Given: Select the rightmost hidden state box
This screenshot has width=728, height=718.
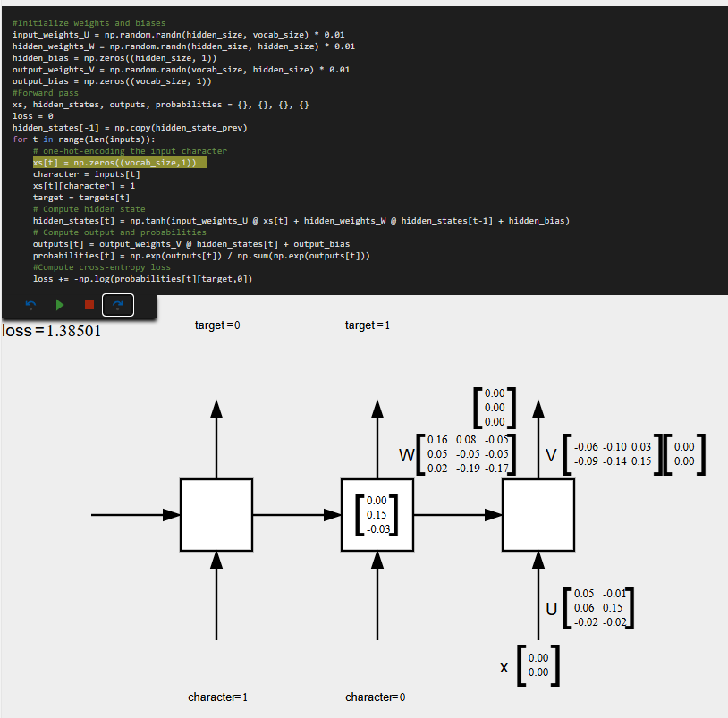Looking at the screenshot, I should (538, 514).
